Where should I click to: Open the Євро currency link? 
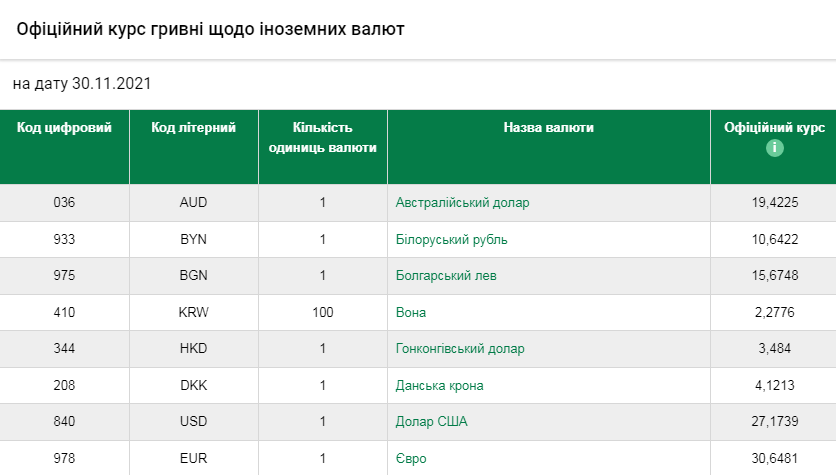coord(410,458)
